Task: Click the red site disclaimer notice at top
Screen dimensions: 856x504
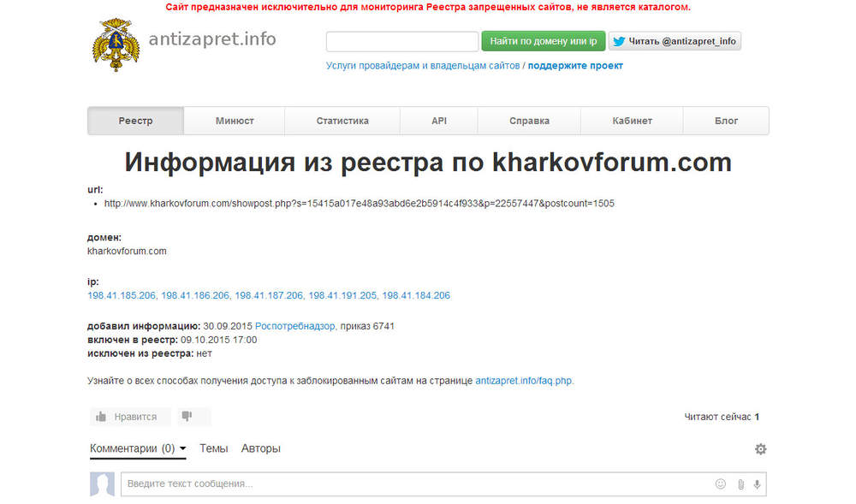Action: (428, 7)
